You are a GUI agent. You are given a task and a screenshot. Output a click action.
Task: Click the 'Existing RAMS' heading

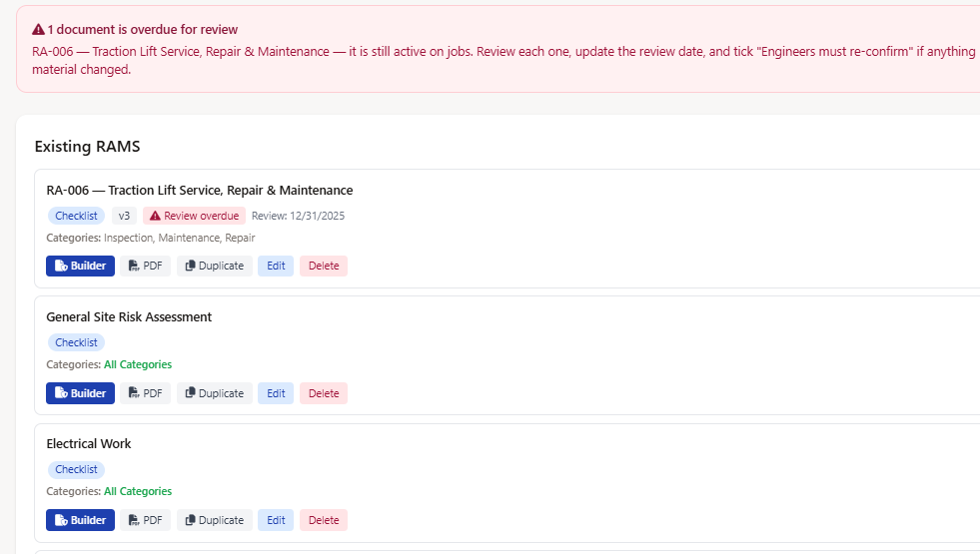point(88,146)
